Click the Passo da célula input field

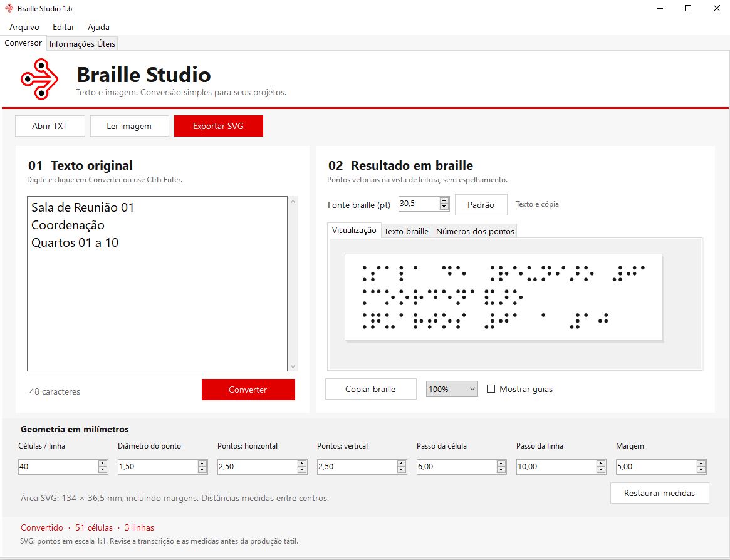457,467
